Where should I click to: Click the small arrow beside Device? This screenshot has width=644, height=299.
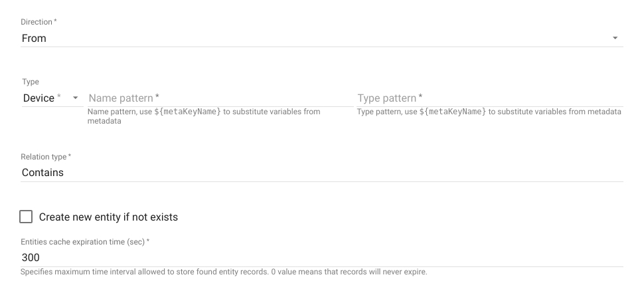[75, 98]
